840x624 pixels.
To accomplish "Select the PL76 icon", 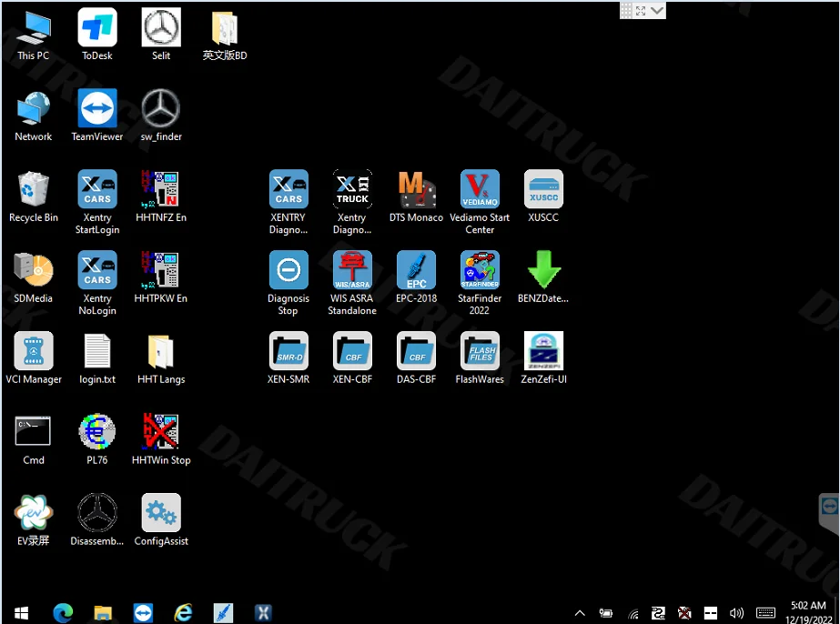I will point(97,438).
